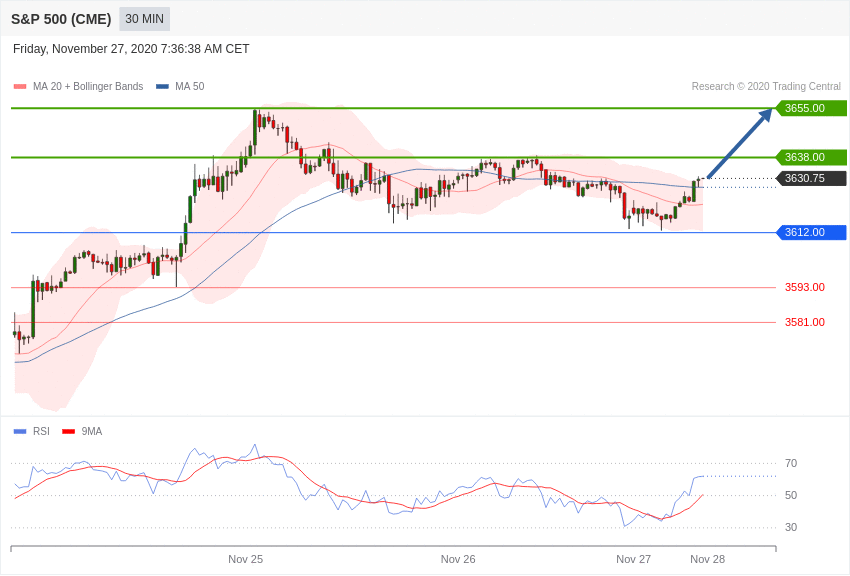Click the MA 20 + Bollinger Bands legend swatch
Screen dimensions: 850x576
tap(20, 87)
